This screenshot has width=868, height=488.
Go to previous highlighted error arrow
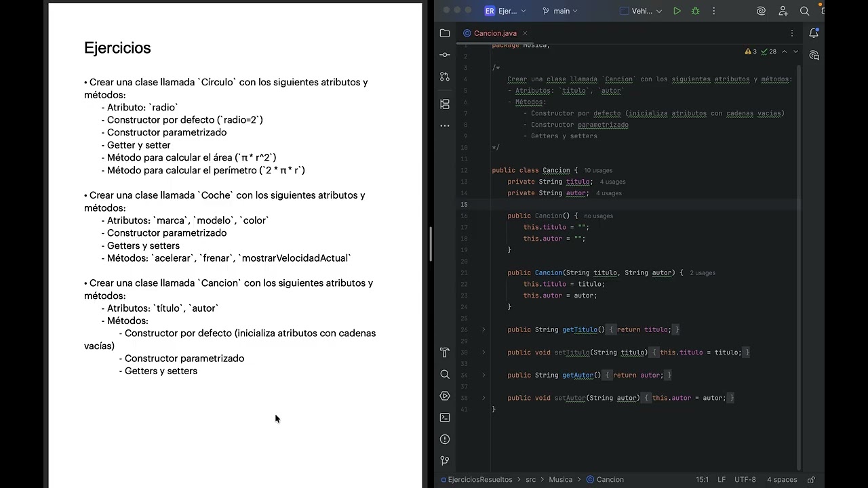[x=784, y=52]
